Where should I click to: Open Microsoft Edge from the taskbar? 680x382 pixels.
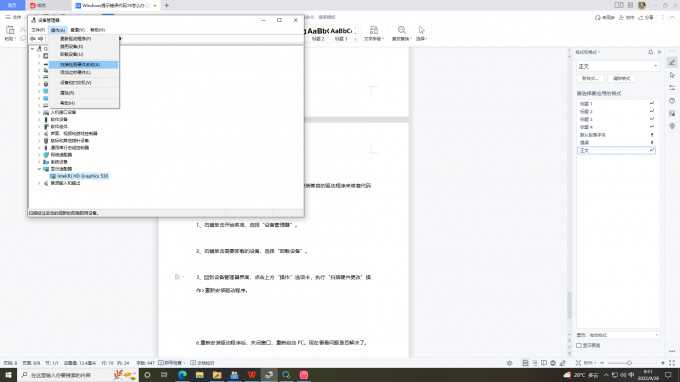click(x=182, y=375)
